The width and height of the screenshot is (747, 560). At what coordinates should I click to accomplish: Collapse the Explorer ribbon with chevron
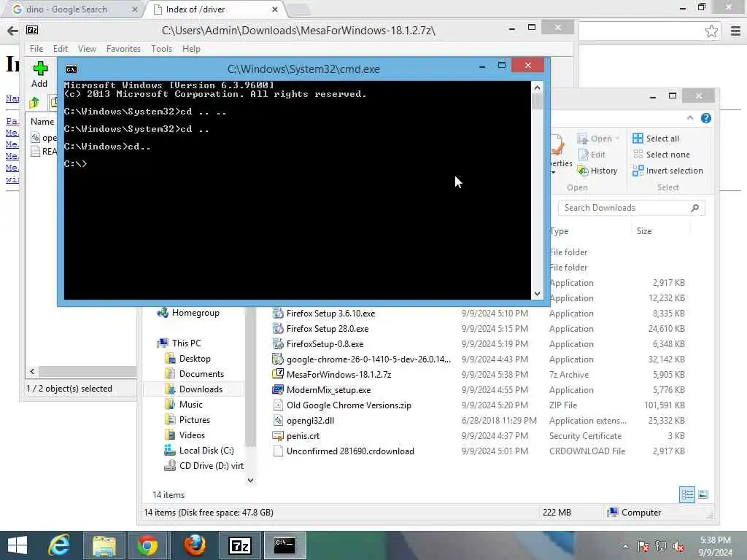690,117
